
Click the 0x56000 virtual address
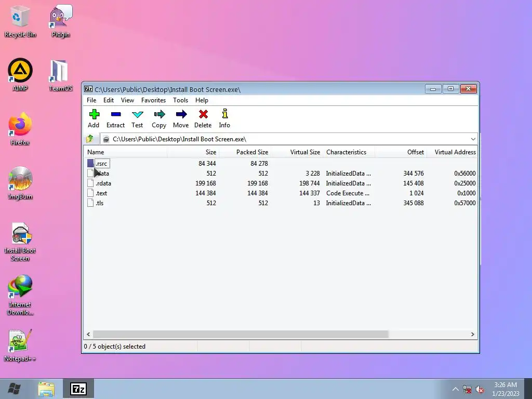[x=465, y=174]
